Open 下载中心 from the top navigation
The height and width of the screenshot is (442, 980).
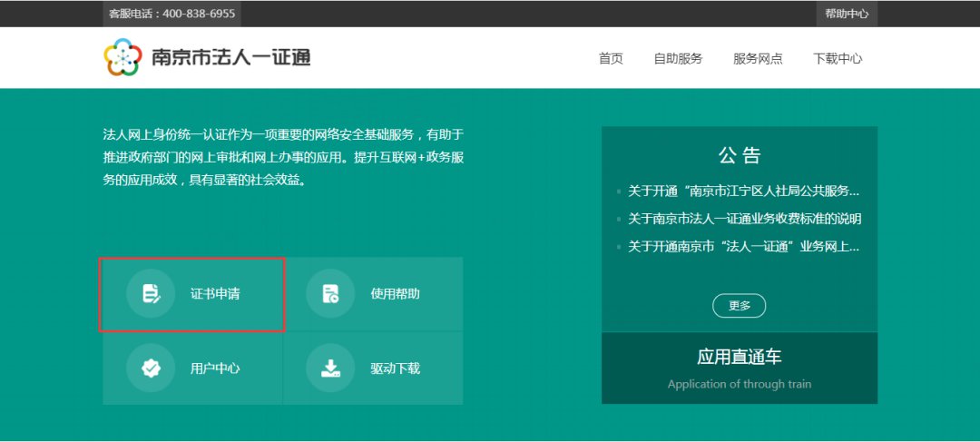point(838,59)
